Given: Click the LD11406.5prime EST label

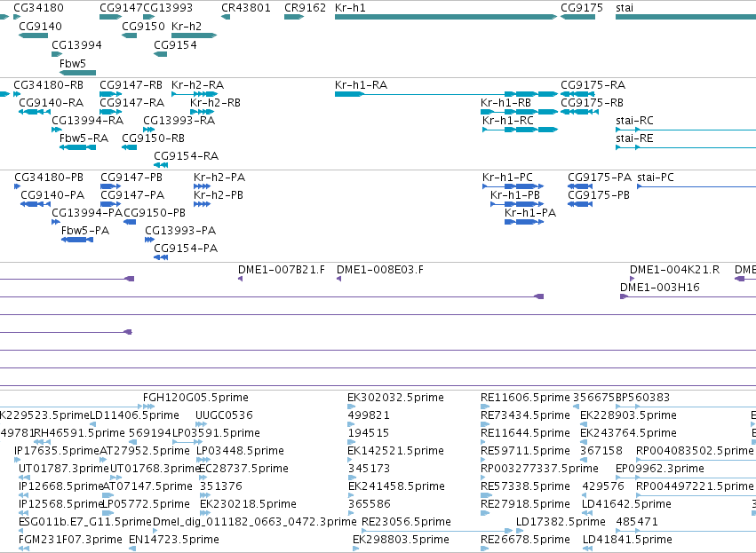Looking at the screenshot, I should pos(134,415).
